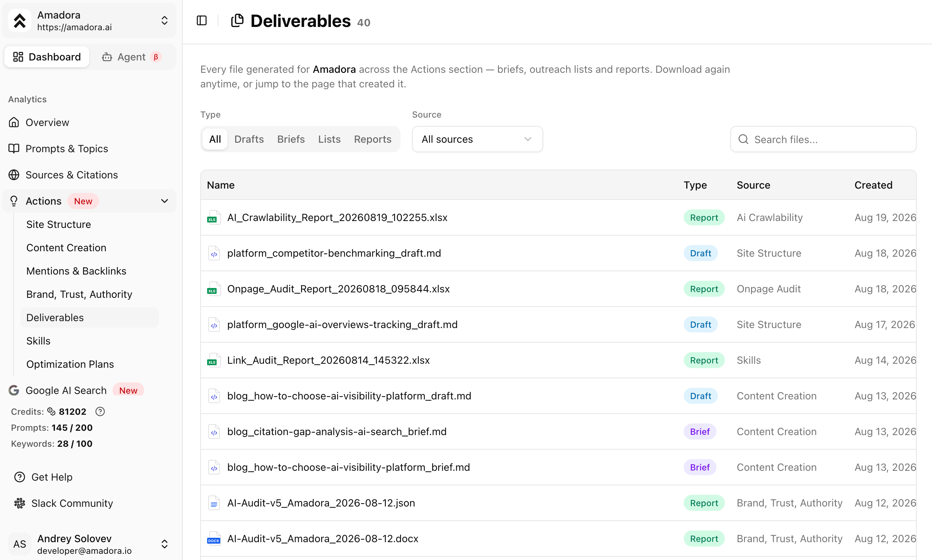The image size is (932, 560).
Task: Click JSON file icon for AI-Audit-v5 json
Action: coord(214,503)
